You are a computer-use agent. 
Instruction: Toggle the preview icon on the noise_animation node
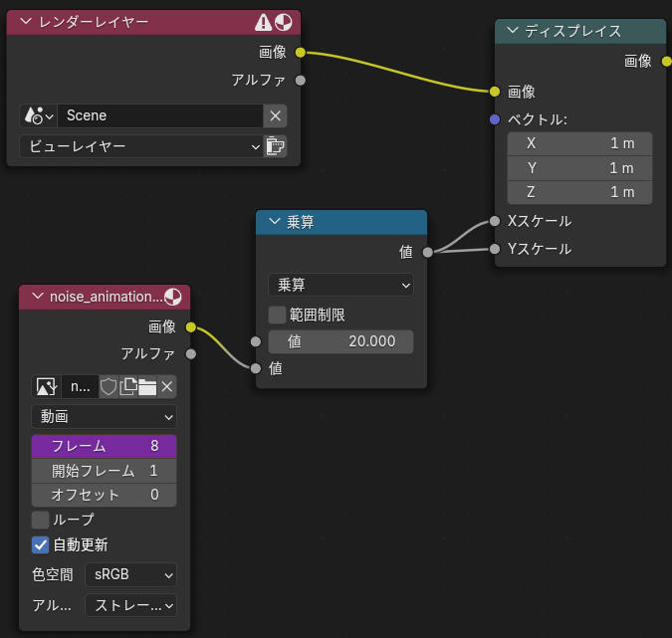(x=172, y=297)
